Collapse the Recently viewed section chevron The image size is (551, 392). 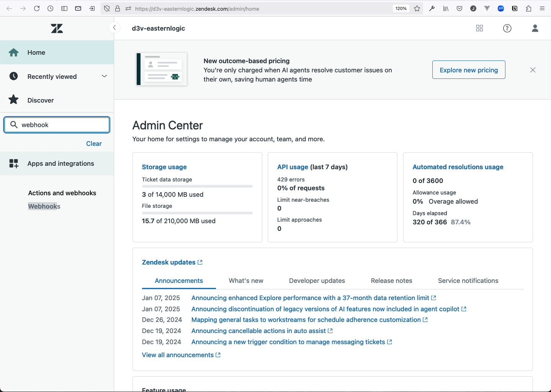[104, 76]
